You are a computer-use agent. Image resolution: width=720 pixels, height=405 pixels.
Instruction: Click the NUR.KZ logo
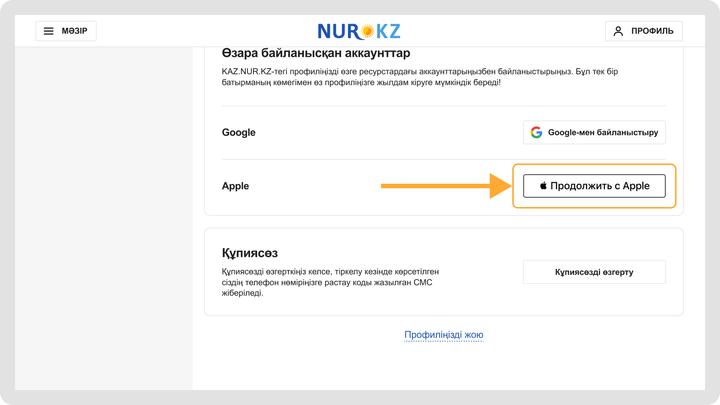pos(359,31)
